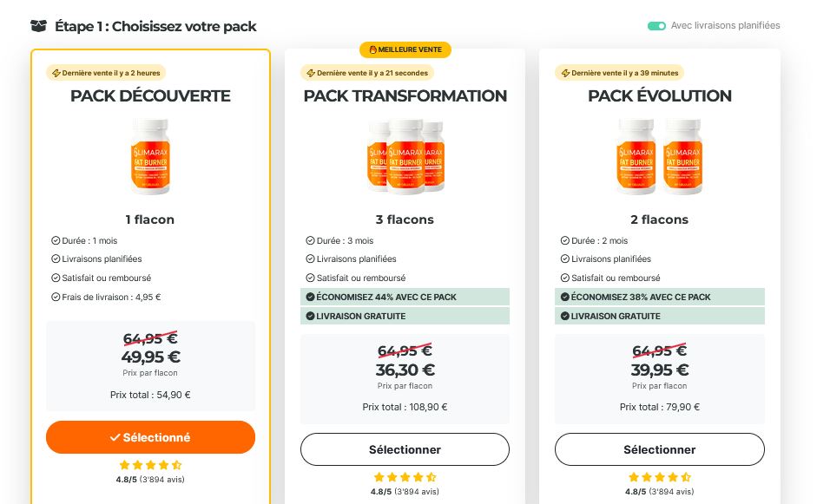Click the 'il y a 39 minutes' sale badge

(x=619, y=73)
